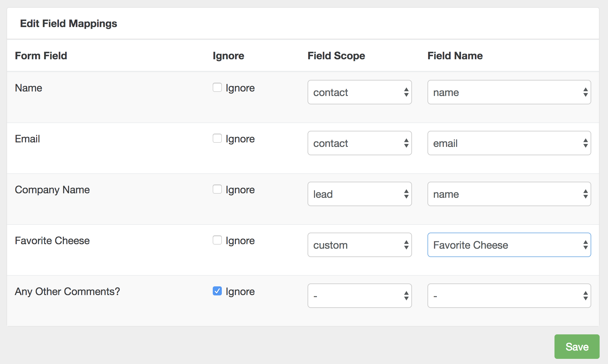608x364 pixels.
Task: Check Ignore for the Email field
Action: pyautogui.click(x=217, y=138)
